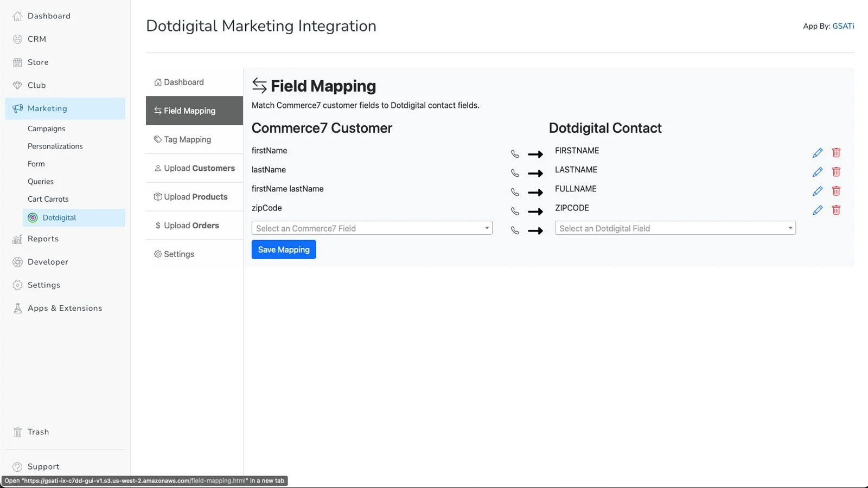Open Form under Marketing
Viewport: 868px width, 488px height.
[x=36, y=164]
